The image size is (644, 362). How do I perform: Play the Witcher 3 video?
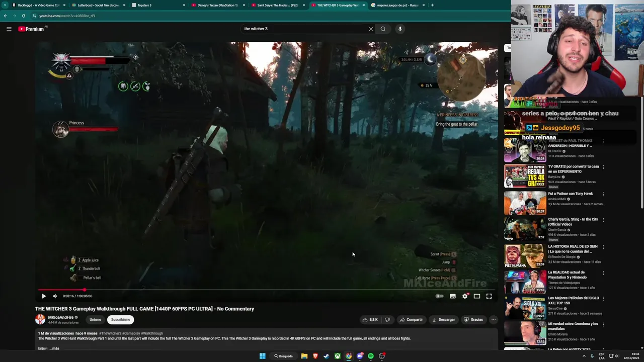[x=44, y=296]
